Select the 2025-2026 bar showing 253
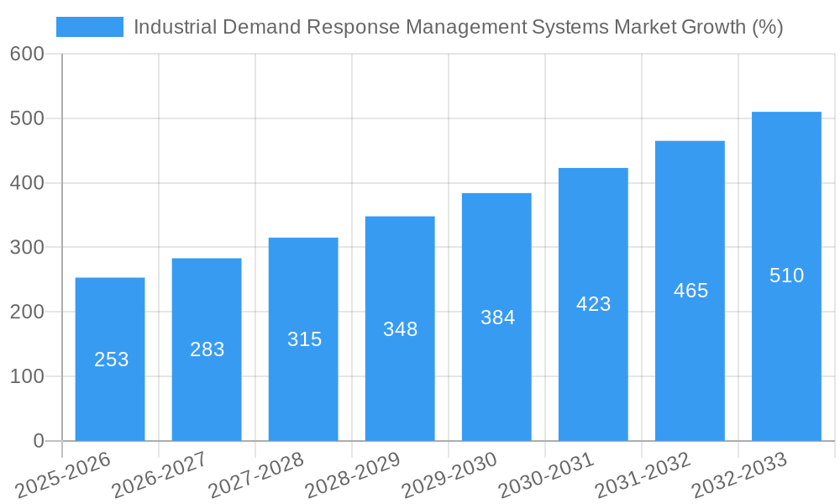This screenshot has width=840, height=504. [x=110, y=360]
